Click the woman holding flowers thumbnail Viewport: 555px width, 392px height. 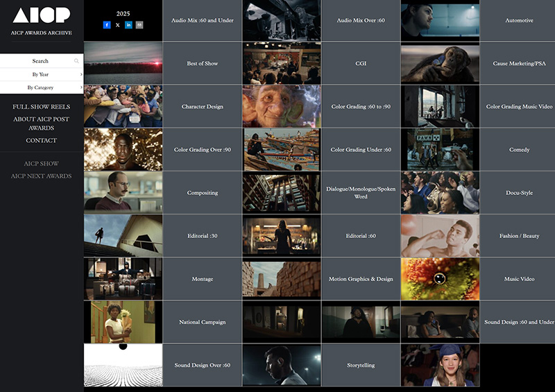[x=123, y=322]
